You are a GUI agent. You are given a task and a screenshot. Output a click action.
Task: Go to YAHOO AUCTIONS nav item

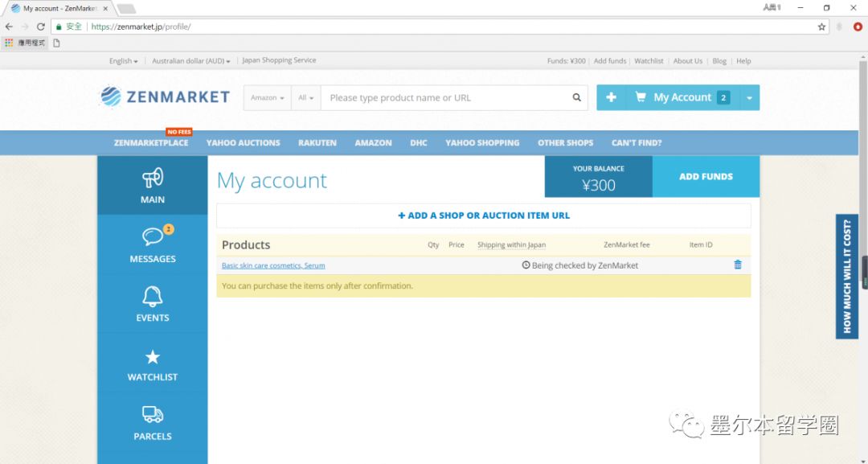coord(243,143)
